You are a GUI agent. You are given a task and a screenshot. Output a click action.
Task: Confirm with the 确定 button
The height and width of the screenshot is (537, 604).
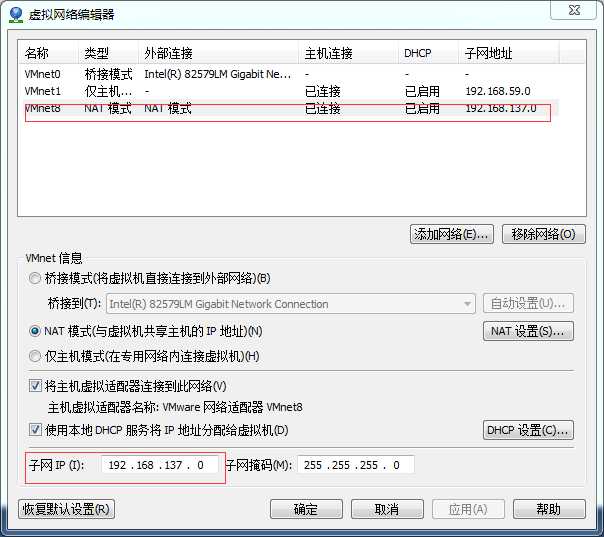[x=306, y=509]
